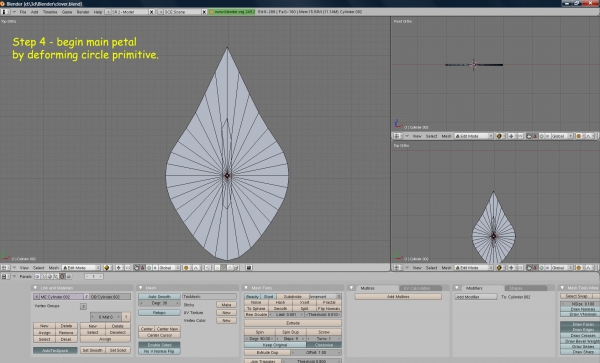Open SR:2-Model screen selector
600x363 pixels.
tap(126, 12)
